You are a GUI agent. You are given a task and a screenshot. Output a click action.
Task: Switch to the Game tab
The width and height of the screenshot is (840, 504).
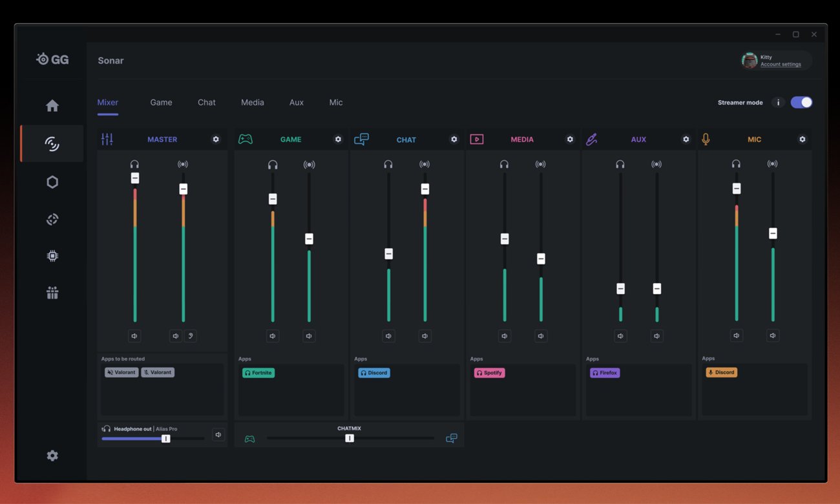[x=161, y=102]
